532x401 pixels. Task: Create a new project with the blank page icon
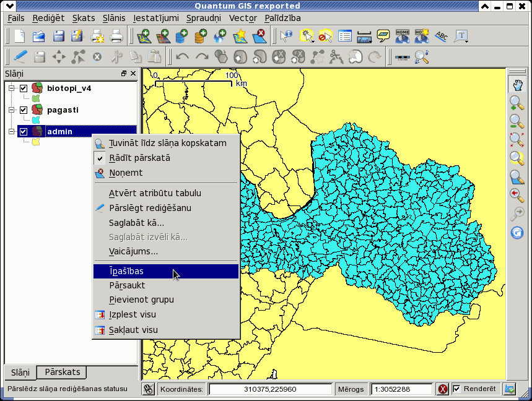click(x=20, y=36)
